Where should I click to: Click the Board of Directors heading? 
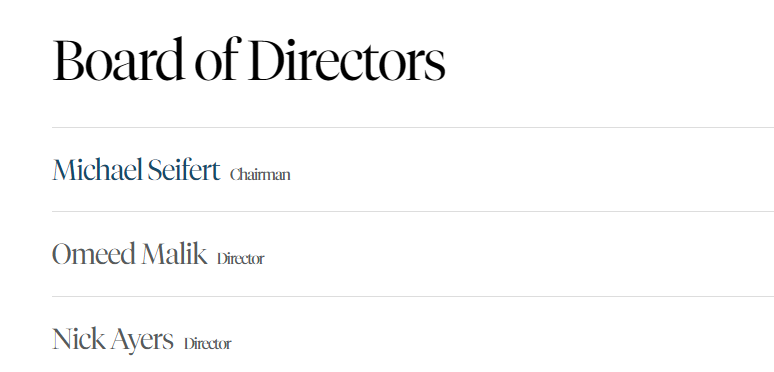click(249, 59)
